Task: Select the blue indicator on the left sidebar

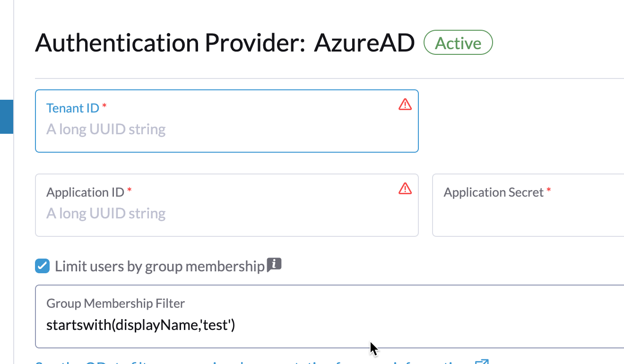Action: [6, 117]
